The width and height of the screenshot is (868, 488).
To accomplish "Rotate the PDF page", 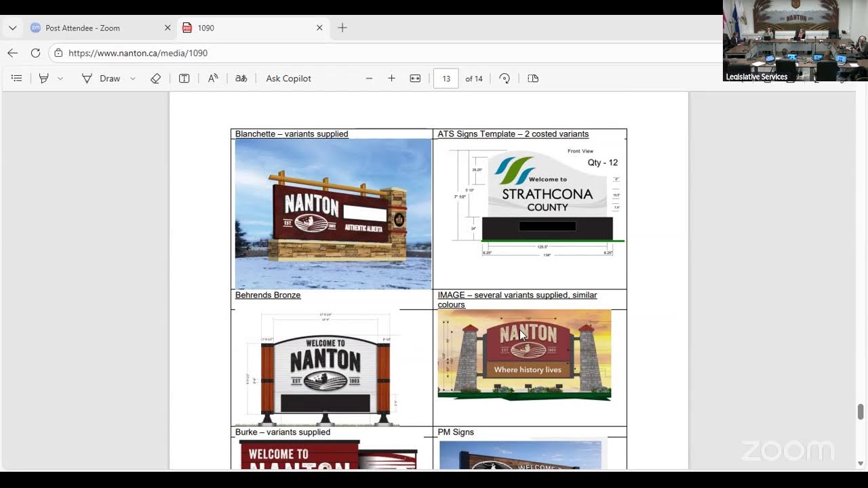I will [505, 79].
